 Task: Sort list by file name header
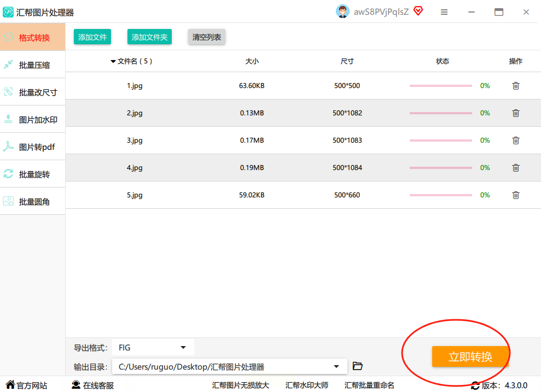pyautogui.click(x=131, y=61)
